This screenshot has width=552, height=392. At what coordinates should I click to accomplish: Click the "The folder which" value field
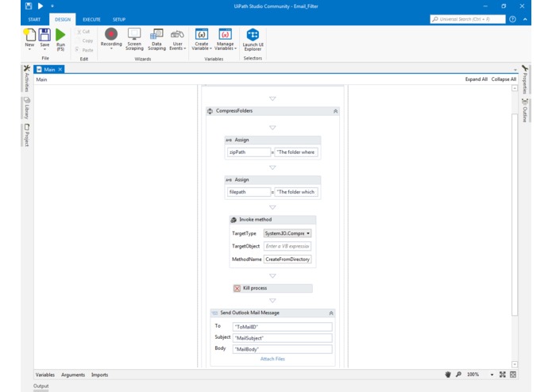296,192
